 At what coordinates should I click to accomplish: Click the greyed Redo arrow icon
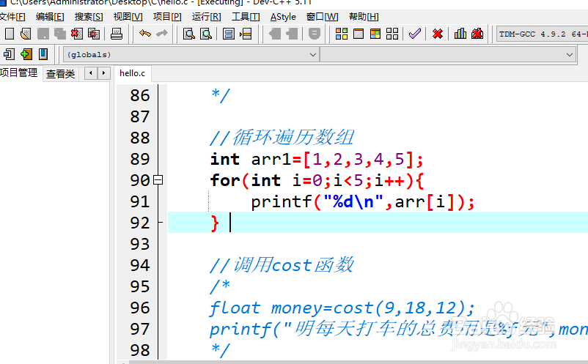pyautogui.click(x=162, y=34)
